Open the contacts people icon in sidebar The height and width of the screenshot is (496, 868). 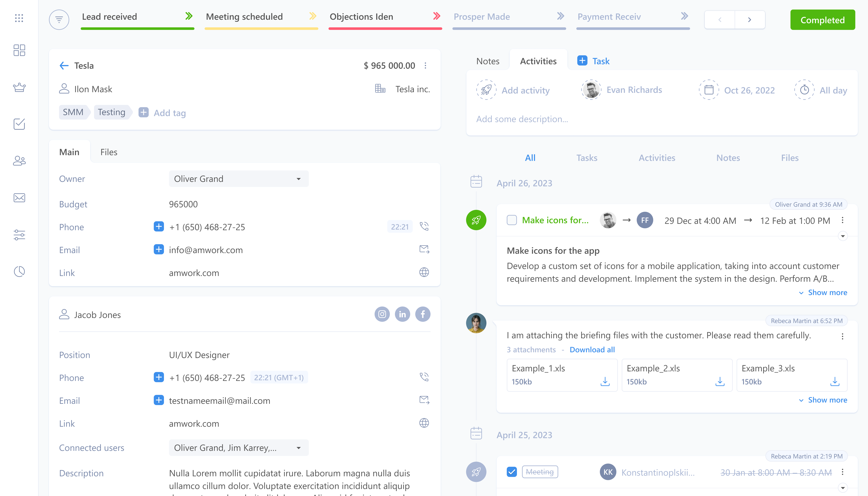19,161
